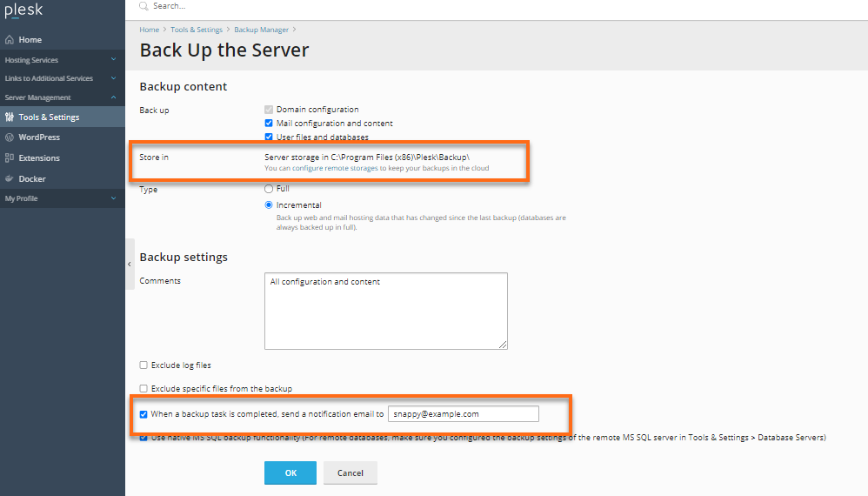The width and height of the screenshot is (868, 496).
Task: Click the OK button
Action: coord(290,473)
